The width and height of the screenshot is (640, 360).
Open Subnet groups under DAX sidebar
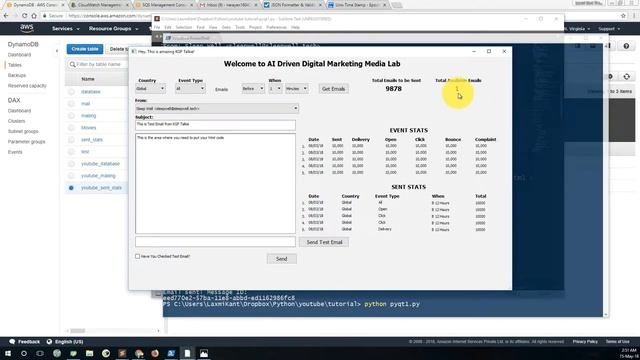click(x=23, y=131)
